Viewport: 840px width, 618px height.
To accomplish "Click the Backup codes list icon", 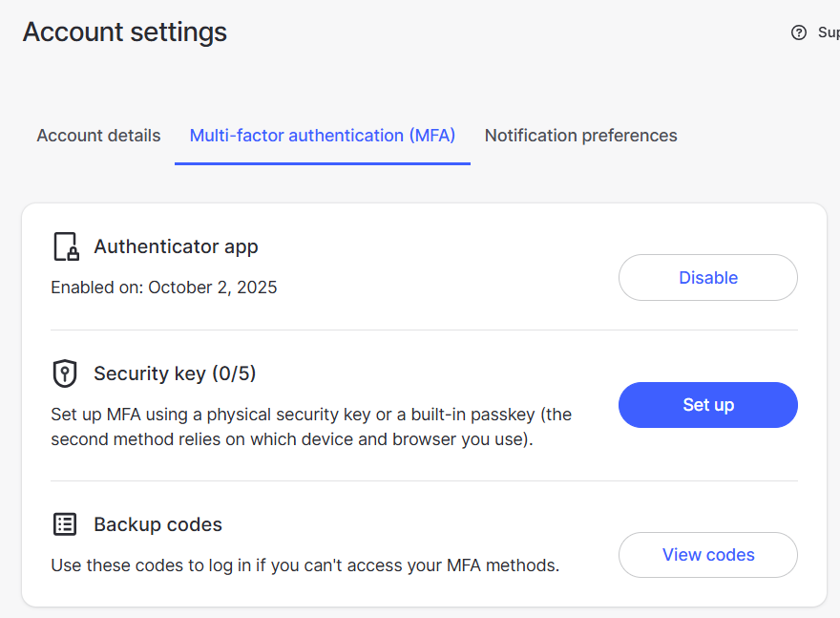I will coord(65,524).
